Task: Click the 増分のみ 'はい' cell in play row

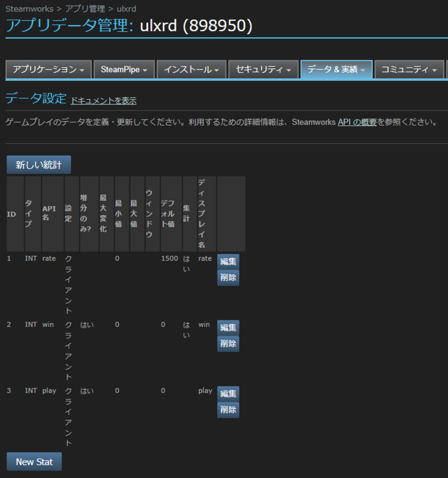Action: click(87, 391)
